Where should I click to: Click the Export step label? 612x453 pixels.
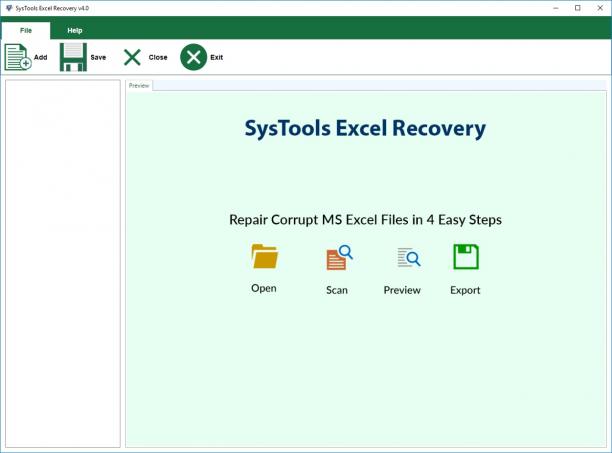tap(465, 290)
